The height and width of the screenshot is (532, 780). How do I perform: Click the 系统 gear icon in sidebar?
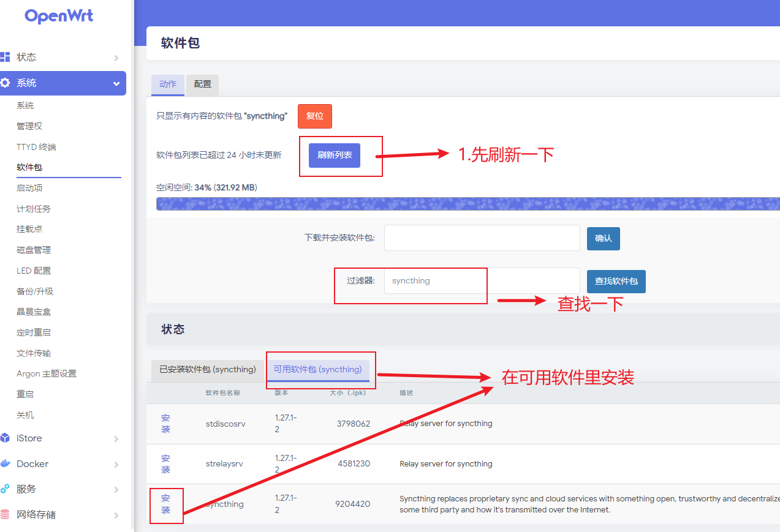[x=5, y=83]
